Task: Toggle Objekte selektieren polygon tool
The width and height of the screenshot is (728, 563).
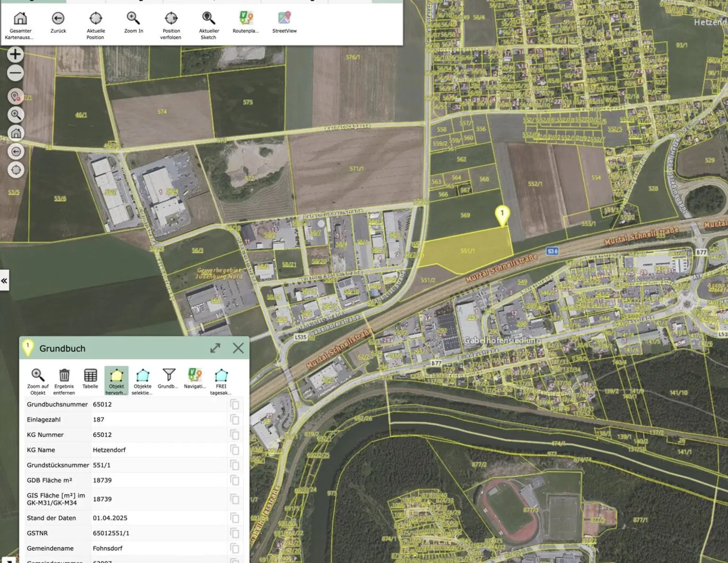Action: click(x=142, y=375)
